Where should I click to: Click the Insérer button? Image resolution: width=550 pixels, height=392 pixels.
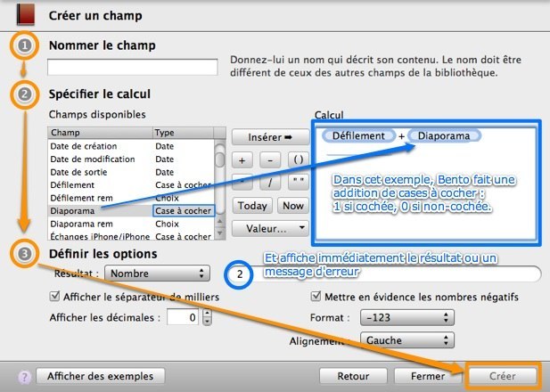click(x=270, y=137)
